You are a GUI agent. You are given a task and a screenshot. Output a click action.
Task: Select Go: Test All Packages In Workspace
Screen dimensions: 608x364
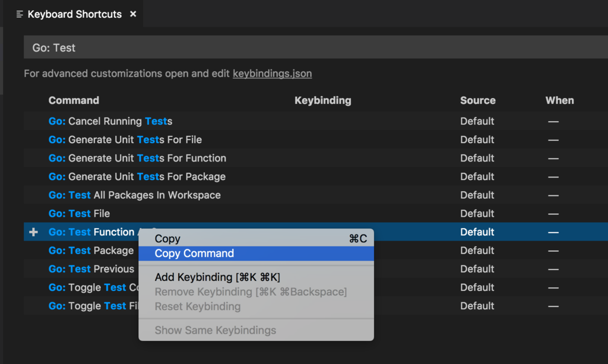coord(316,195)
